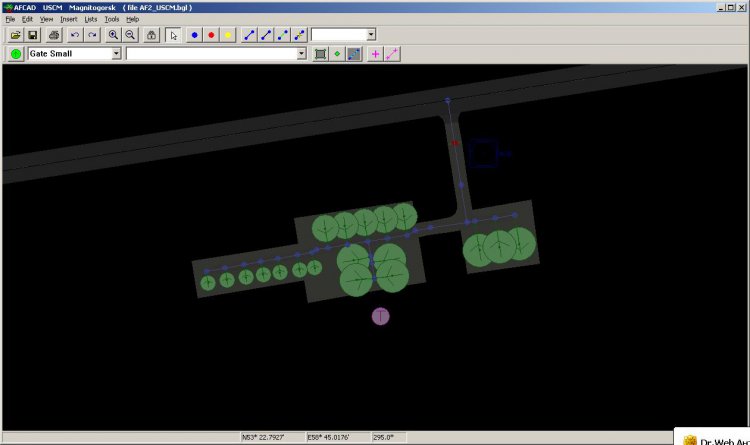
Task: Open the Tools menu
Action: [111, 19]
